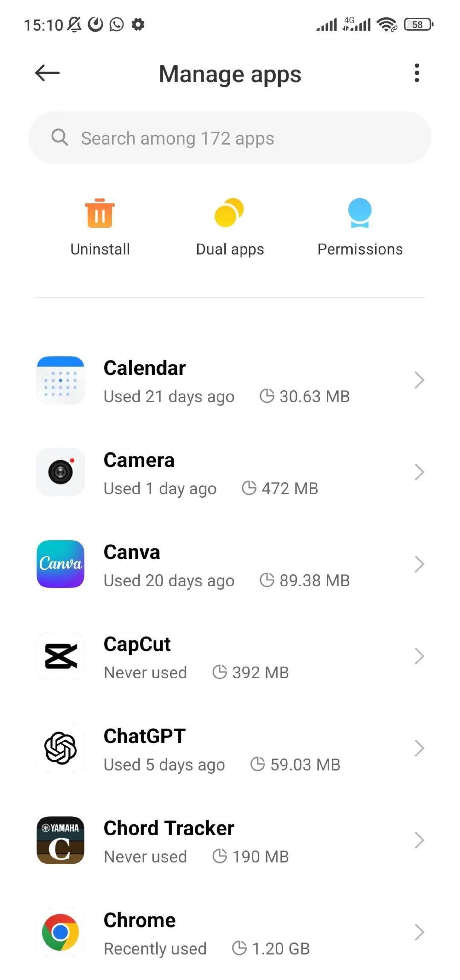Expand Calendar details with its chevron
Screen dimensions: 460x980
tap(419, 380)
